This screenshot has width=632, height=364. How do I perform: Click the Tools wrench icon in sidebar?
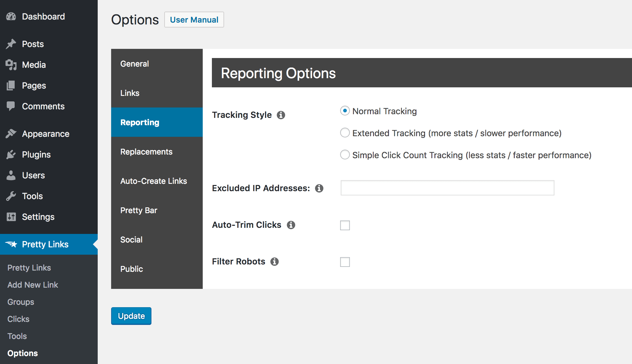coord(11,195)
